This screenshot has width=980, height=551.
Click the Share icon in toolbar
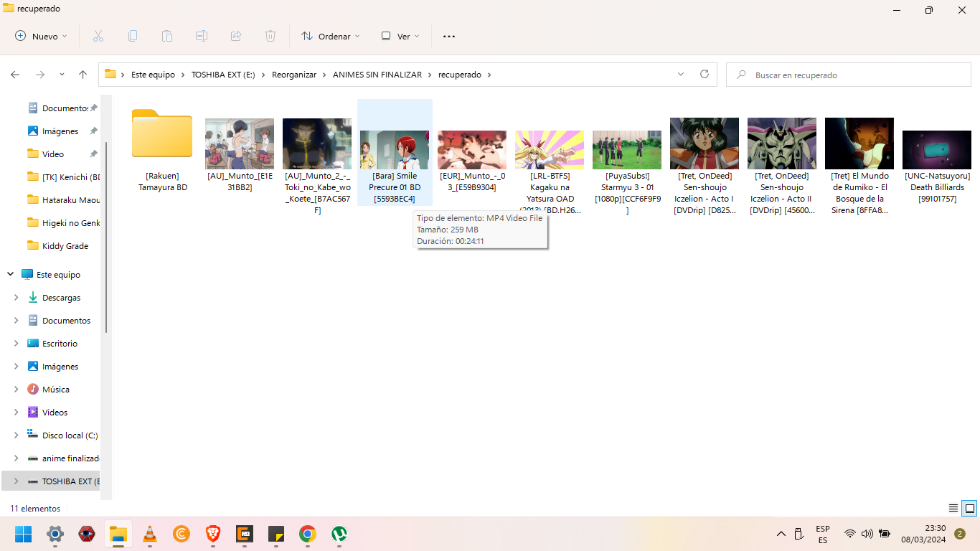pos(236,36)
